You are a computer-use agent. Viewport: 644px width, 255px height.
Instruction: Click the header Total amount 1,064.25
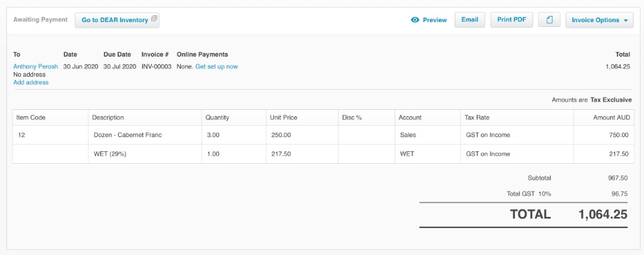pyautogui.click(x=618, y=66)
